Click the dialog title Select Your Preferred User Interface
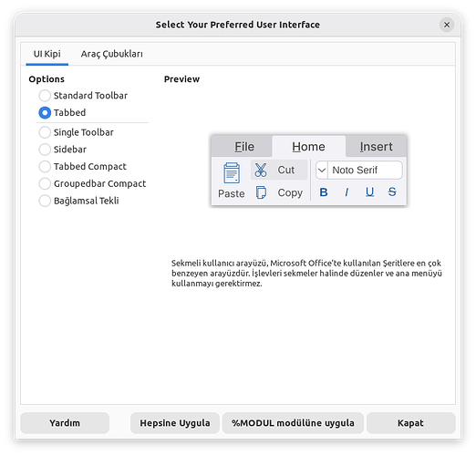476x456 pixels. coord(238,25)
